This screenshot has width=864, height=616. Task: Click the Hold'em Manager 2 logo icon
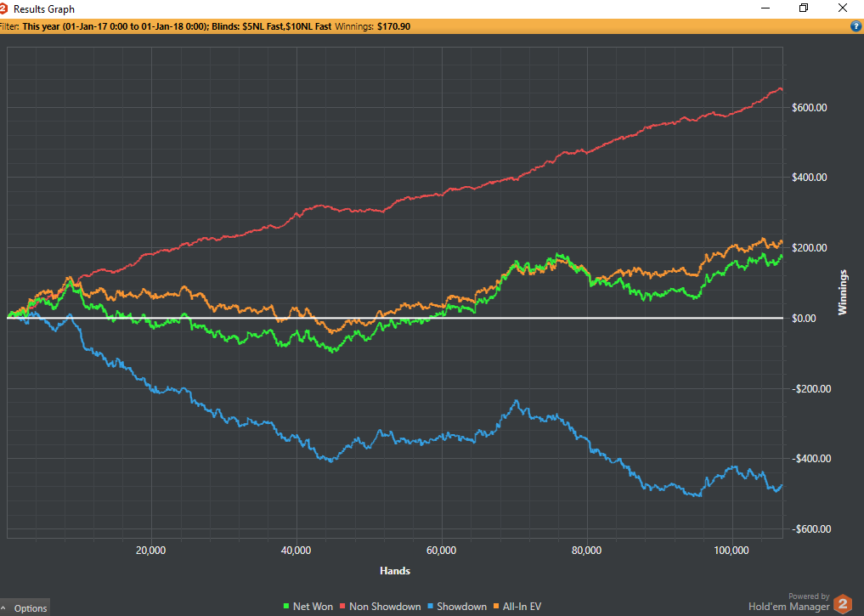pyautogui.click(x=843, y=604)
